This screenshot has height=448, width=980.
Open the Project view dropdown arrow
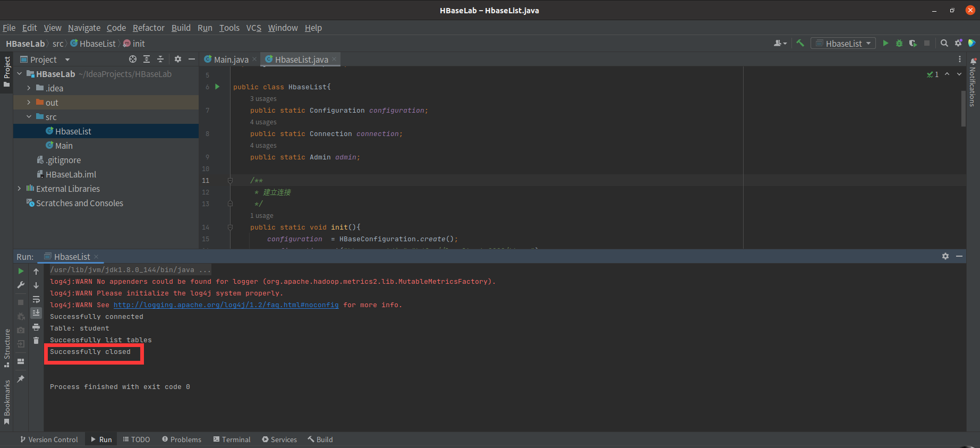pos(67,60)
